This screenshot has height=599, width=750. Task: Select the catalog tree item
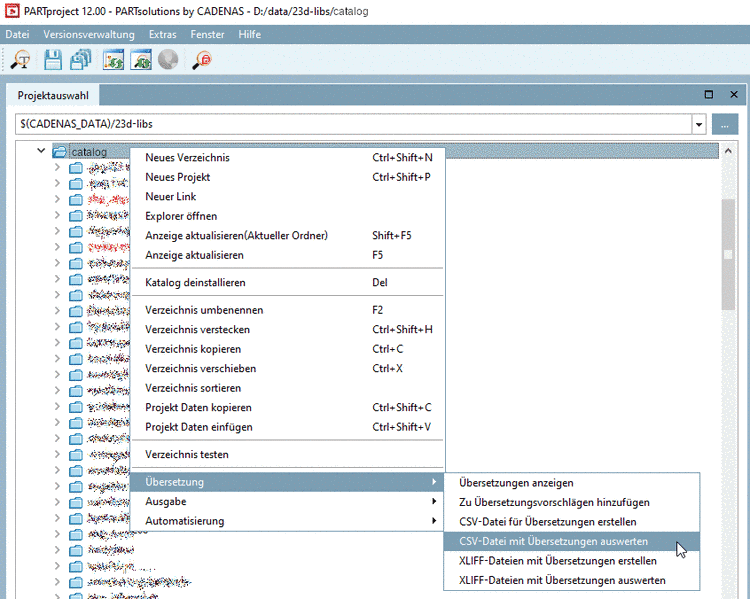point(89,152)
